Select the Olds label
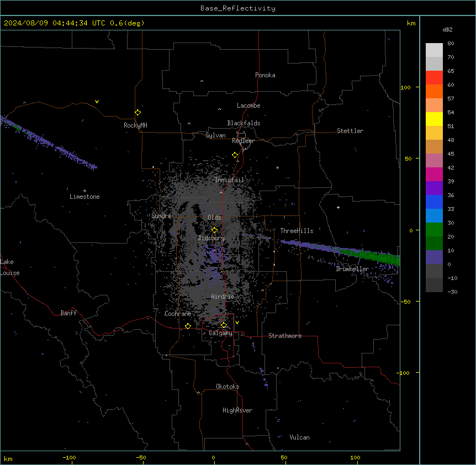Image resolution: width=476 pixels, height=465 pixels. pyautogui.click(x=214, y=218)
